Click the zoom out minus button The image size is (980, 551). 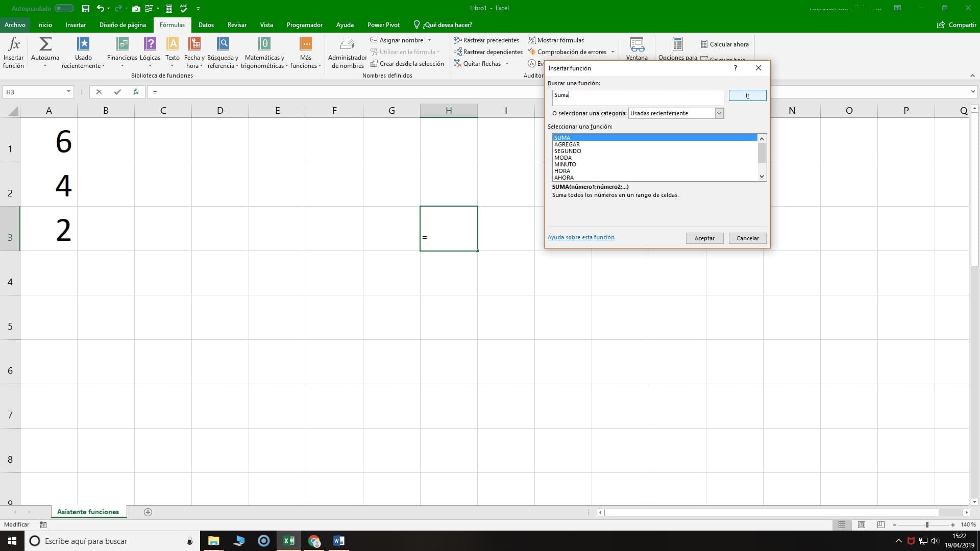[x=894, y=524]
